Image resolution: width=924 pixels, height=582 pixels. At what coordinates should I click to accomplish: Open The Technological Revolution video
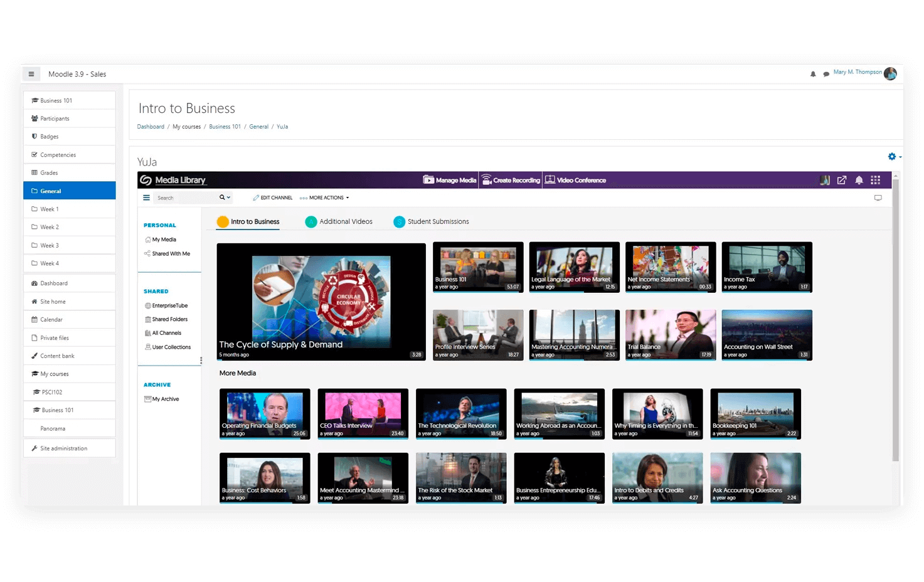[461, 414]
